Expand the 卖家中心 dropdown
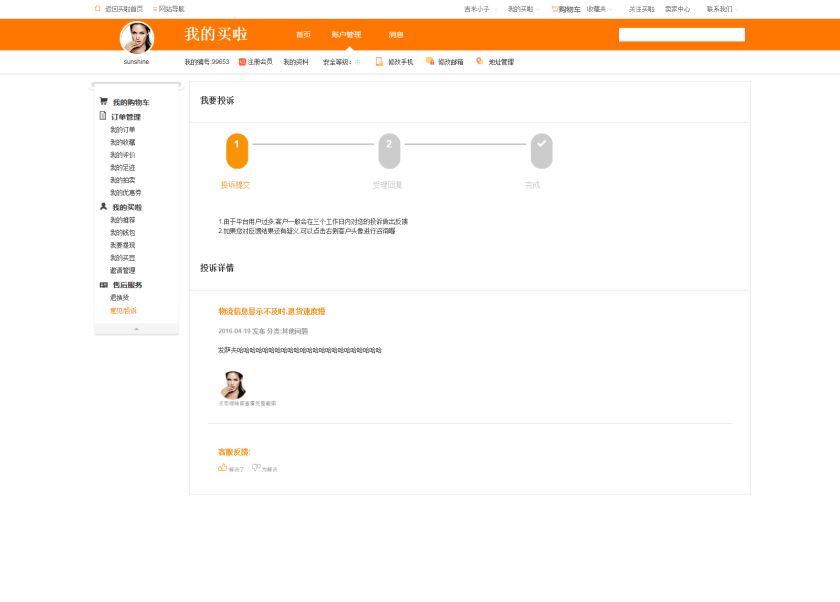Viewport: 840px width, 602px height. [680, 9]
